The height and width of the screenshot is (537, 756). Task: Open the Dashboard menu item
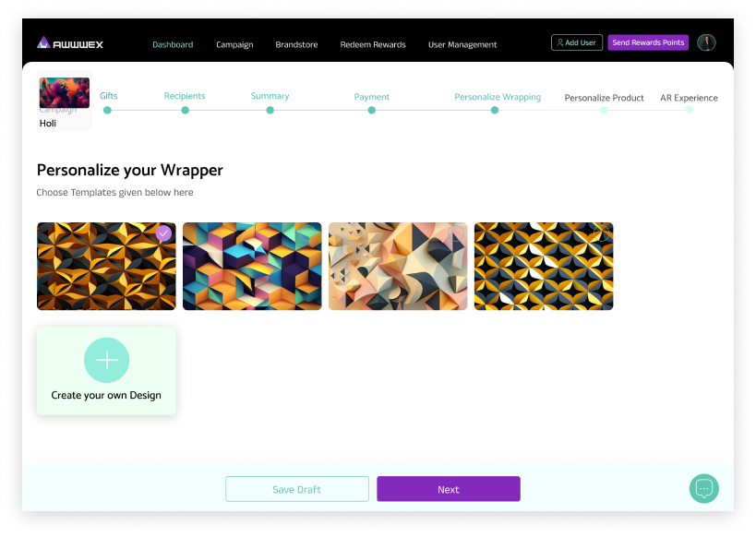[x=173, y=44]
